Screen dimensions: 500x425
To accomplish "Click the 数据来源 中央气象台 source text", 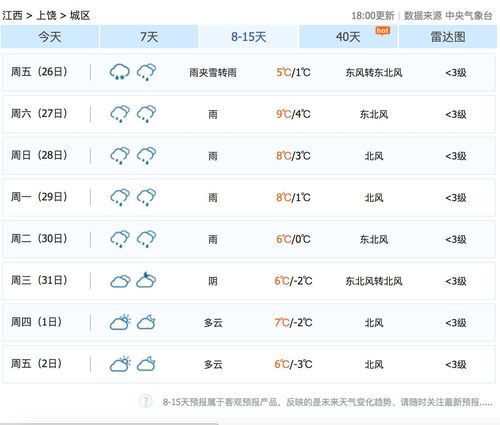I will (x=448, y=16).
